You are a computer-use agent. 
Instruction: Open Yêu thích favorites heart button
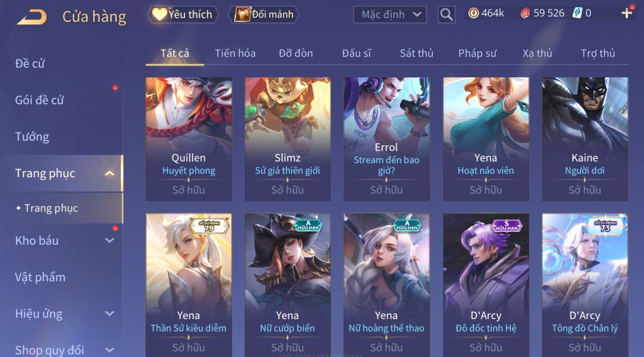tap(183, 15)
